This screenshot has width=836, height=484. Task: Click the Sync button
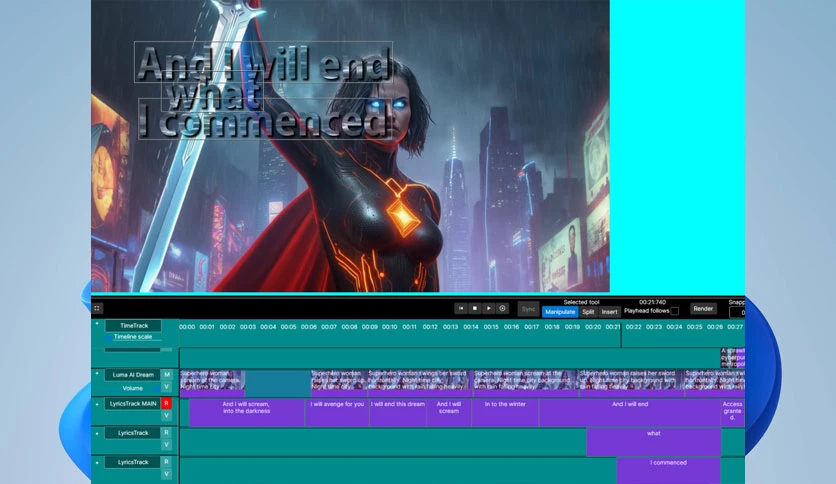(528, 309)
